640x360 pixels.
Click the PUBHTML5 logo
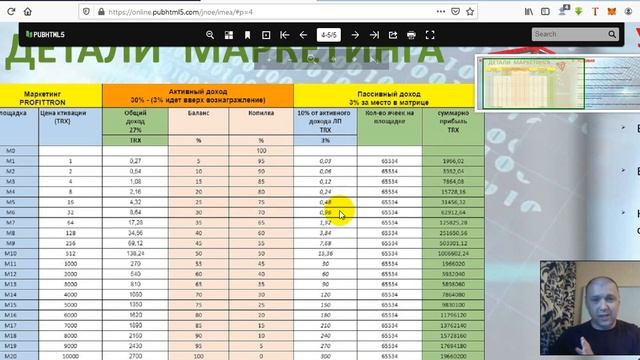[45, 35]
